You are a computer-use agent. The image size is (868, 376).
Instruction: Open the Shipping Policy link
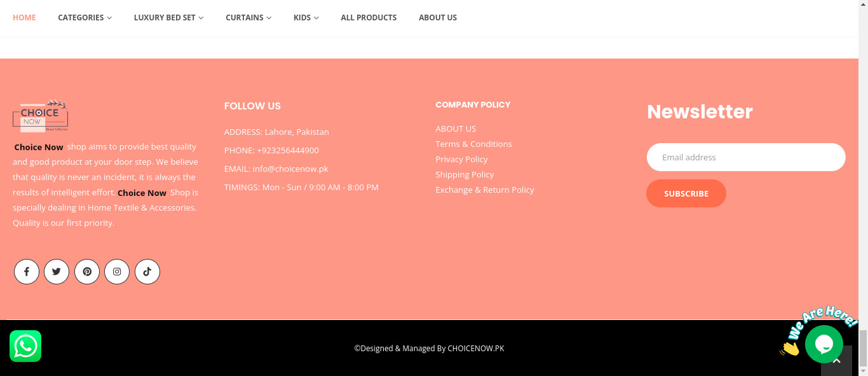tap(465, 174)
